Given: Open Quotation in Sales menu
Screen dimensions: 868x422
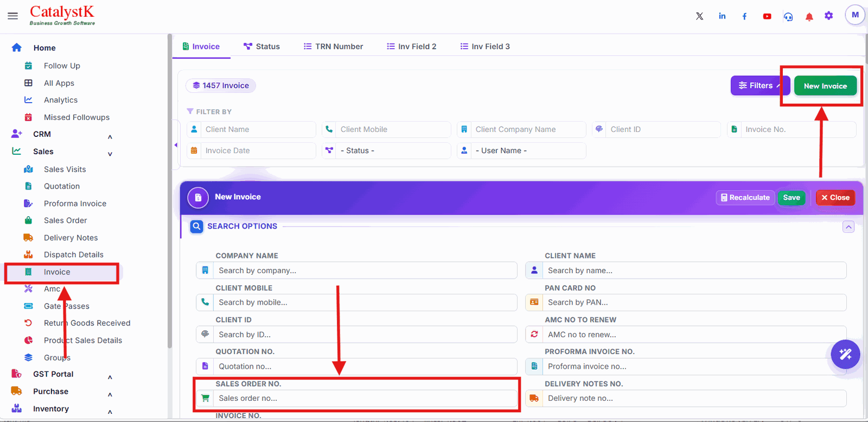Looking at the screenshot, I should pyautogui.click(x=62, y=186).
